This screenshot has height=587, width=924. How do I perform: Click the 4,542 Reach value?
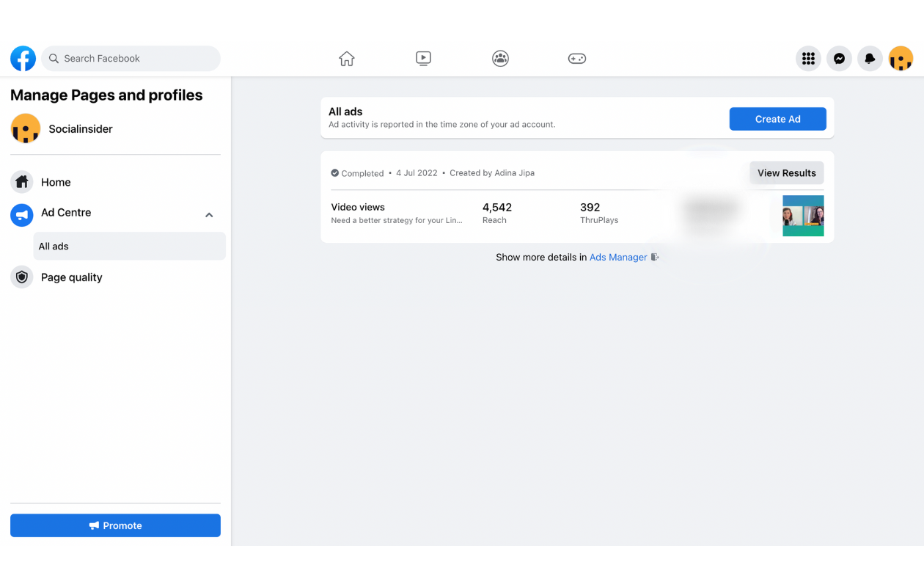pos(497,208)
